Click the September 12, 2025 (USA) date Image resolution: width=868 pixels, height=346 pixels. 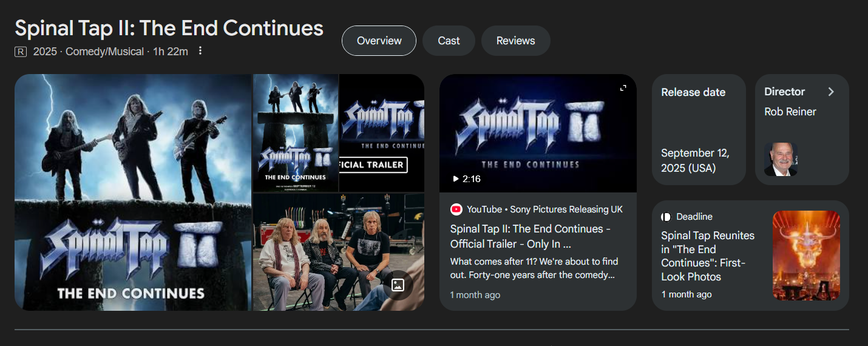point(696,160)
